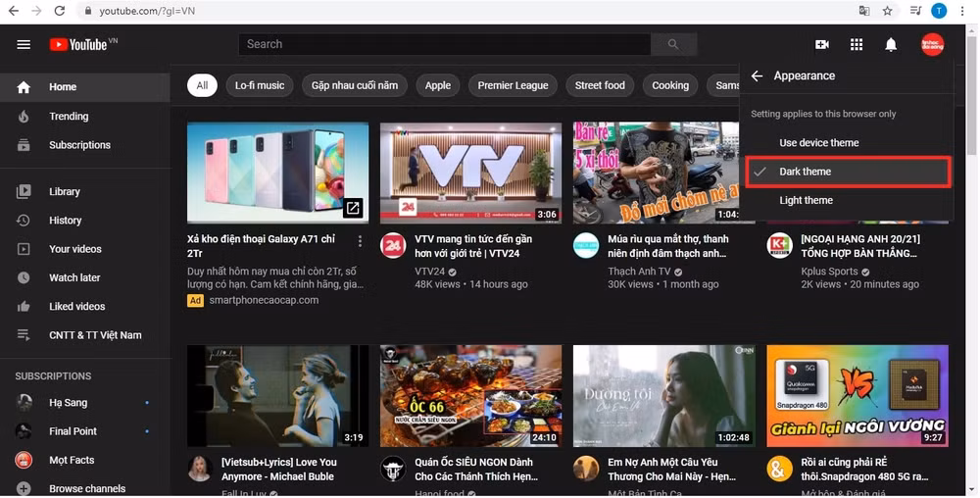Bookmark this page with star icon
The height and width of the screenshot is (498, 980).
point(887,11)
